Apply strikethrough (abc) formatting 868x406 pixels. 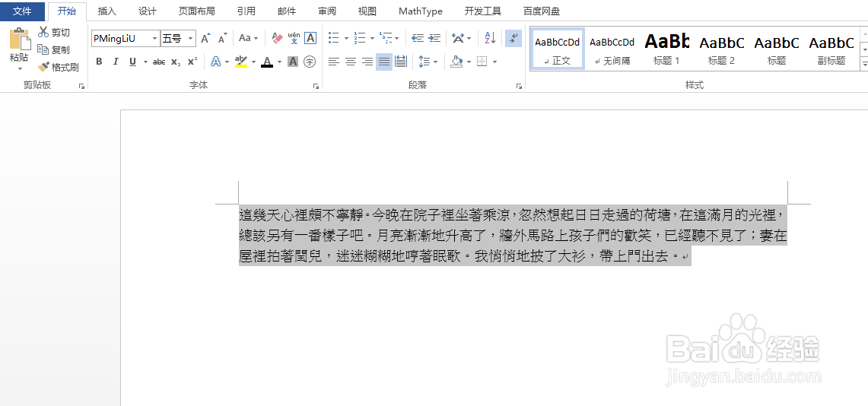pos(159,62)
